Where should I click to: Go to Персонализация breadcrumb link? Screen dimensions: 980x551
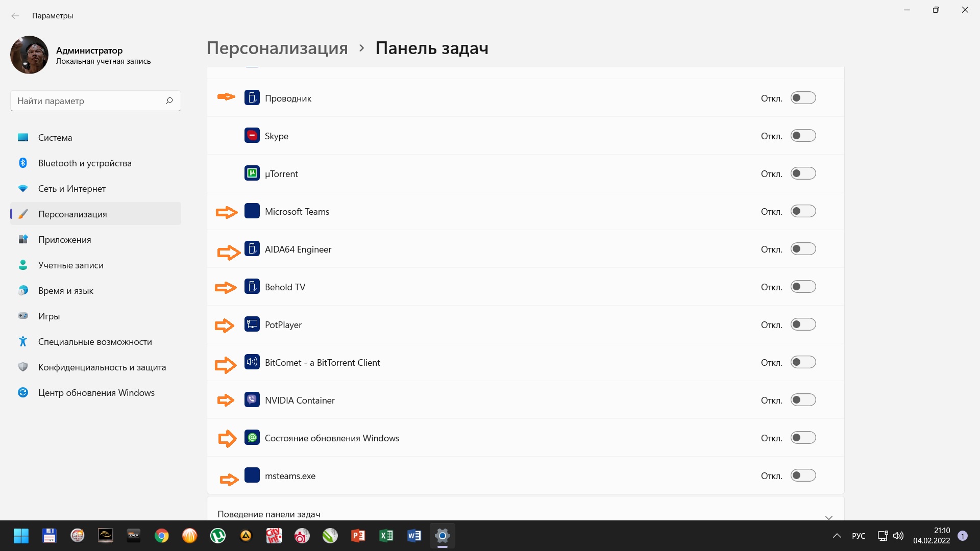click(277, 48)
